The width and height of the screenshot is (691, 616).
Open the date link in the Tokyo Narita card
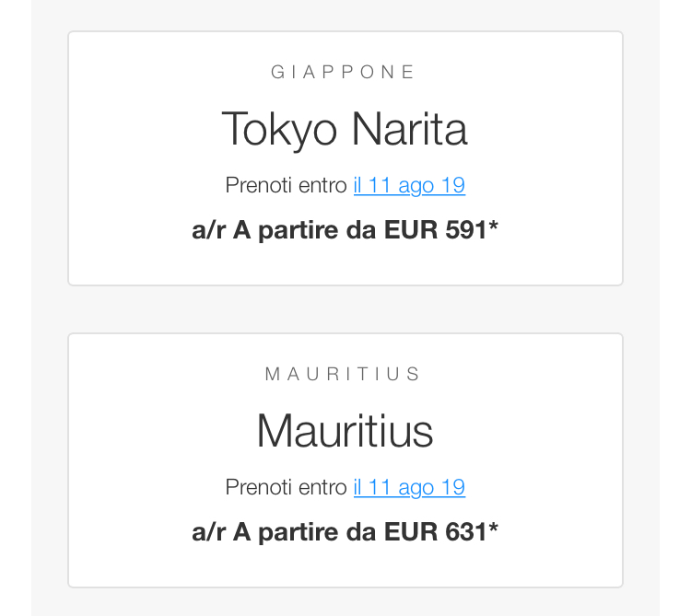[x=409, y=186]
